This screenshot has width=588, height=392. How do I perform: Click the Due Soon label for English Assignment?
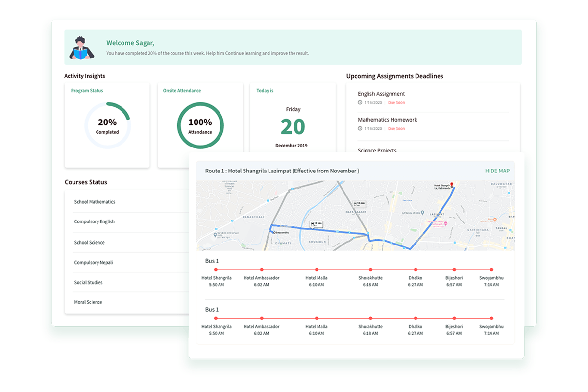[x=396, y=103]
